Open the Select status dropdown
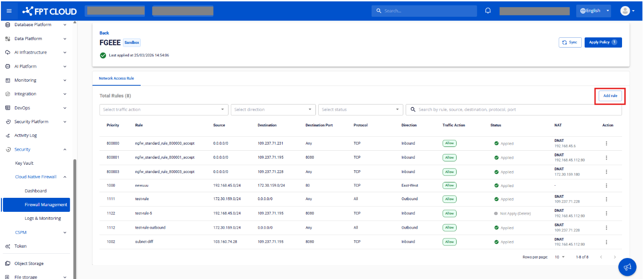 360,110
